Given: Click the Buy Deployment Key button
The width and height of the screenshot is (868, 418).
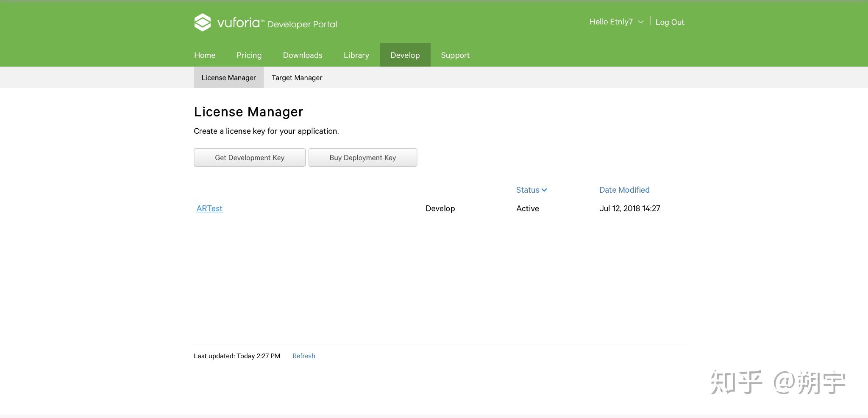Looking at the screenshot, I should tap(363, 158).
